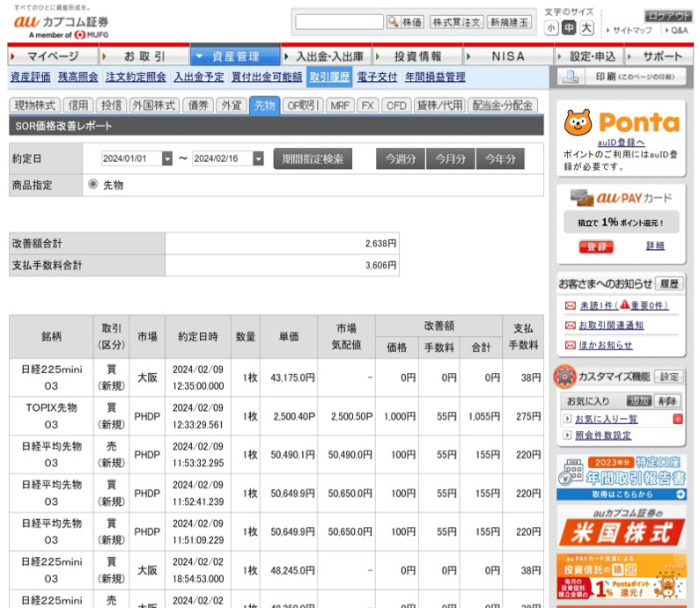Image resolution: width=700 pixels, height=608 pixels.
Task: Click 今月分 button
Action: point(451,158)
